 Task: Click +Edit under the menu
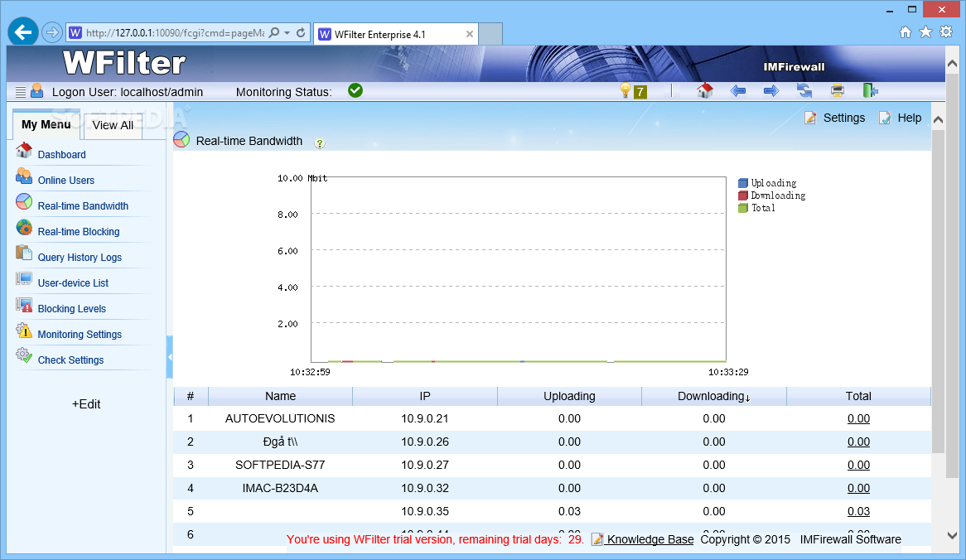[86, 404]
